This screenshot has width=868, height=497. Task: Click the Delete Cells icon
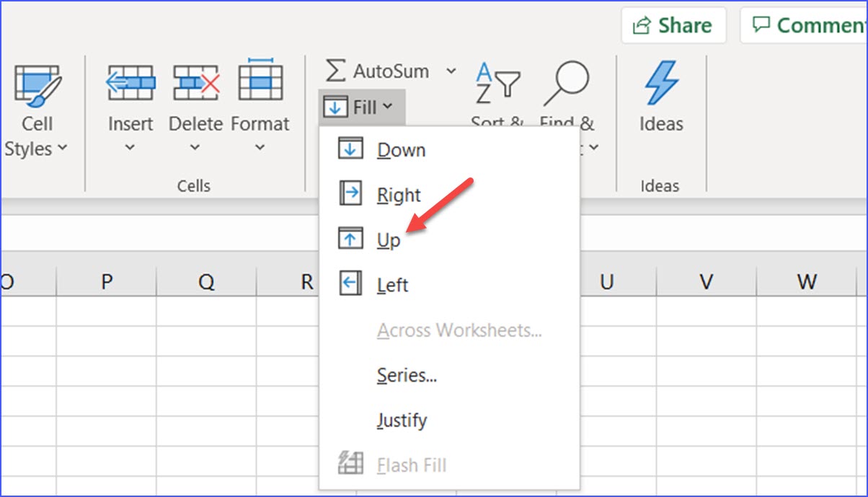(x=195, y=82)
